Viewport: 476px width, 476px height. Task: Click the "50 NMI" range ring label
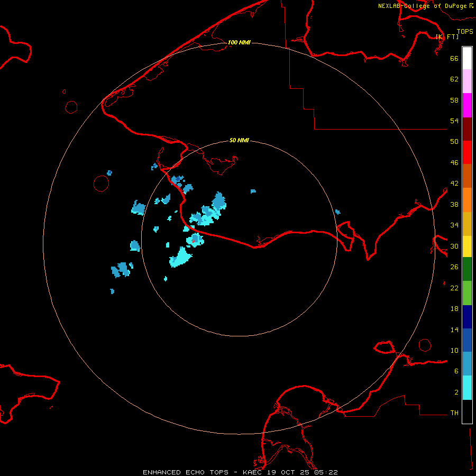pyautogui.click(x=239, y=140)
